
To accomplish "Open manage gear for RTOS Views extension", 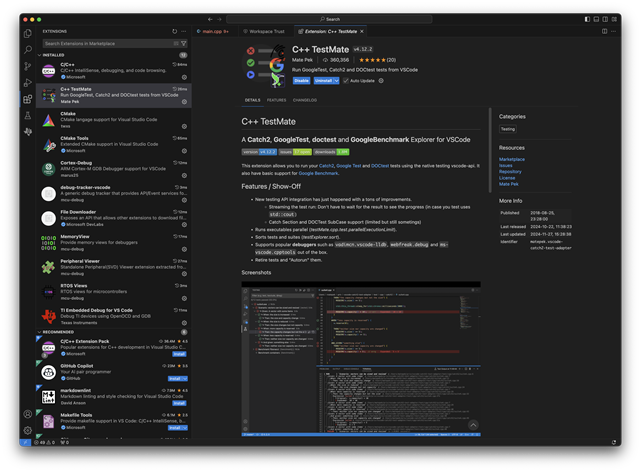I will click(184, 298).
